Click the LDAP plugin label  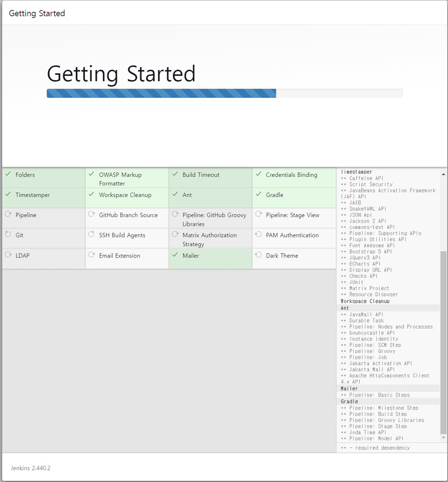23,256
